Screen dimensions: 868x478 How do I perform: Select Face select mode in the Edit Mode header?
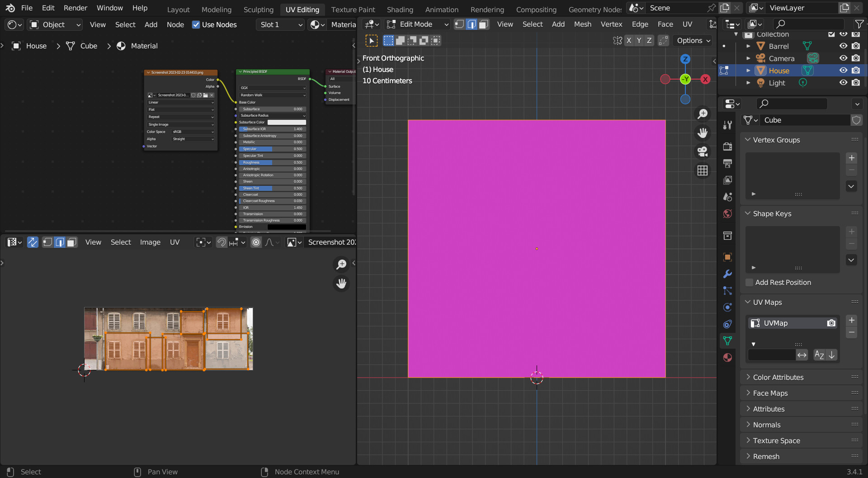click(483, 24)
